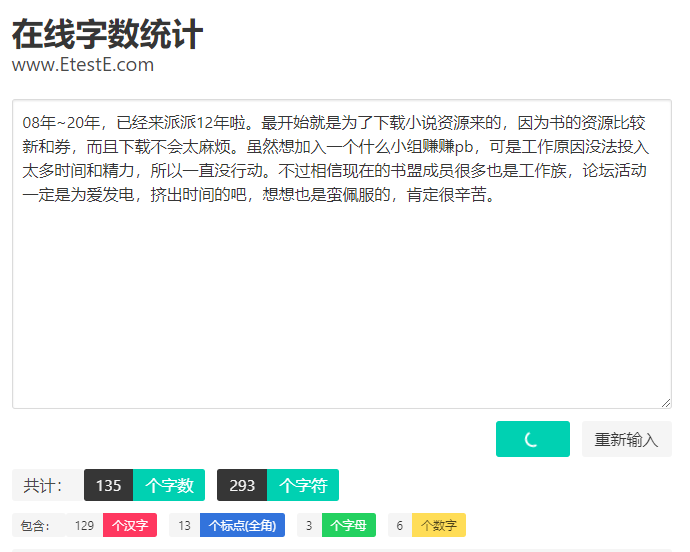This screenshot has height=552, width=690.
Task: Click the 个字数 green label
Action: tap(169, 485)
